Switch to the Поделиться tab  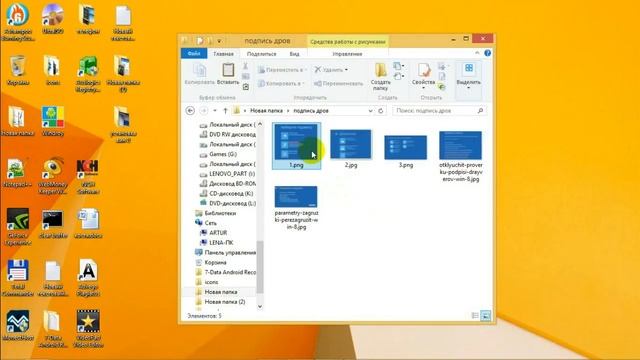262,53
